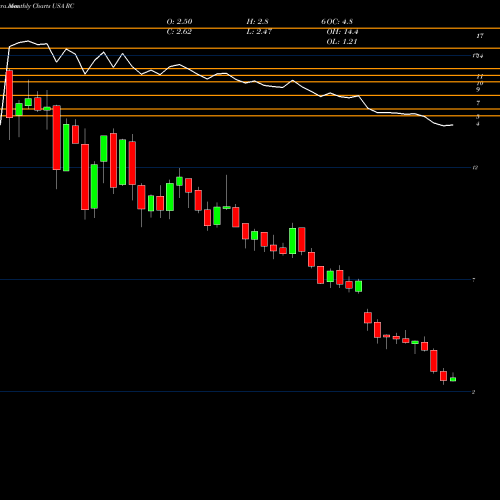The width and height of the screenshot is (500, 500).
Task: Click the 'OH: 14.4' reading
Action: point(342,32)
